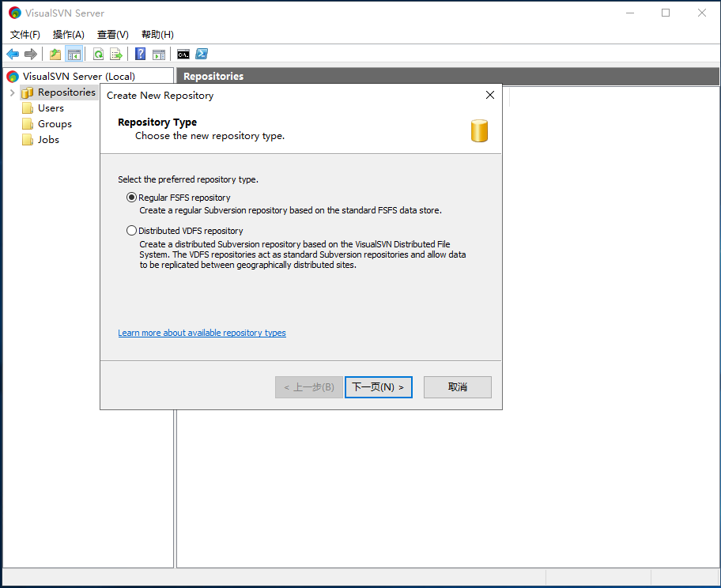Viewport: 721px width, 588px height.
Task: Click the VisualSVN Server title bar logo
Action: point(15,13)
